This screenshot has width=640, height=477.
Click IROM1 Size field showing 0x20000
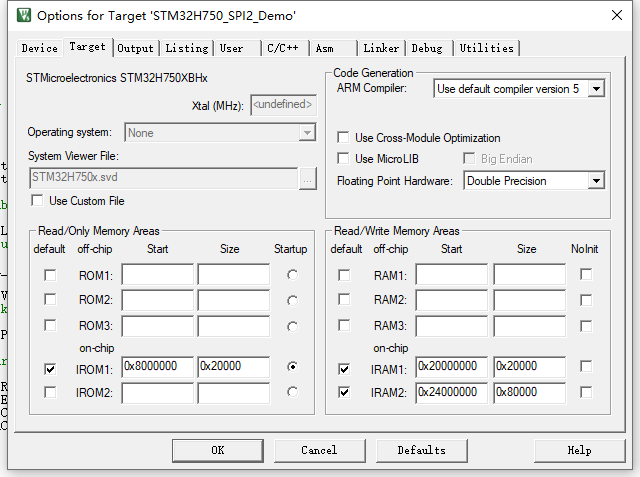click(234, 366)
